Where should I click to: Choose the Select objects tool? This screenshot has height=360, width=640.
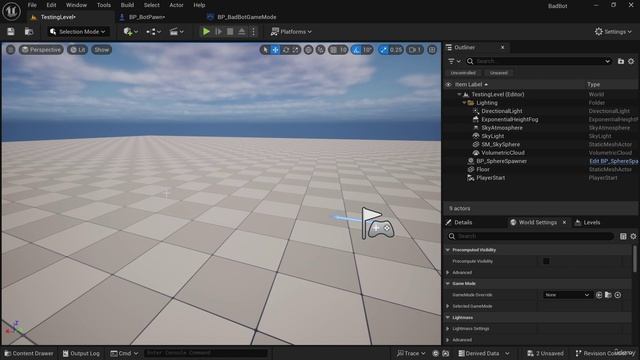coord(265,50)
